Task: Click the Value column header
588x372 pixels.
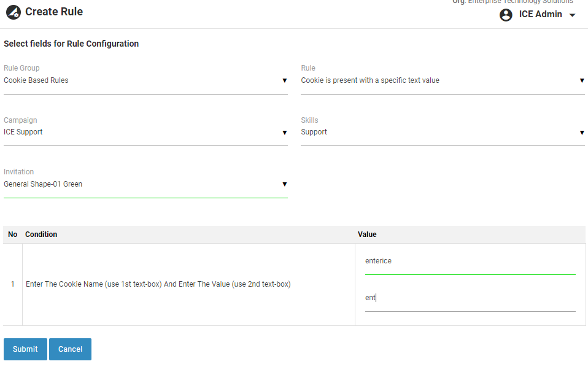Action: (367, 234)
